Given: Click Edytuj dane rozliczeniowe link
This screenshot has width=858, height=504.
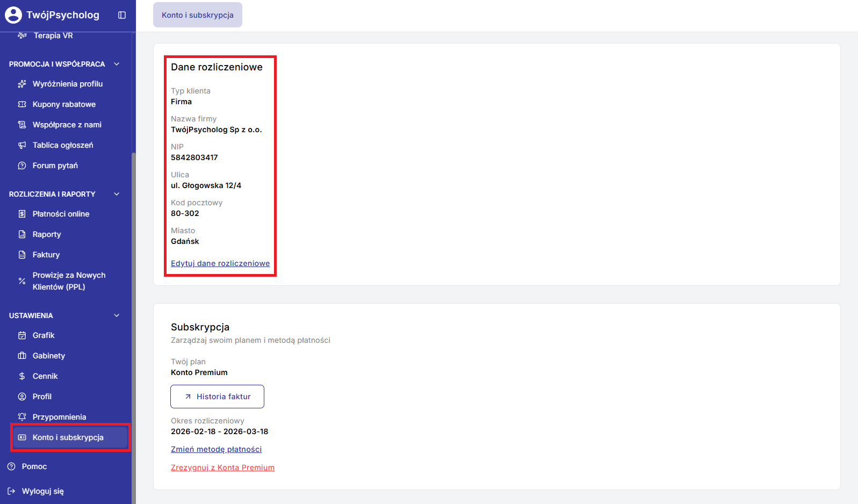Looking at the screenshot, I should click(x=220, y=263).
